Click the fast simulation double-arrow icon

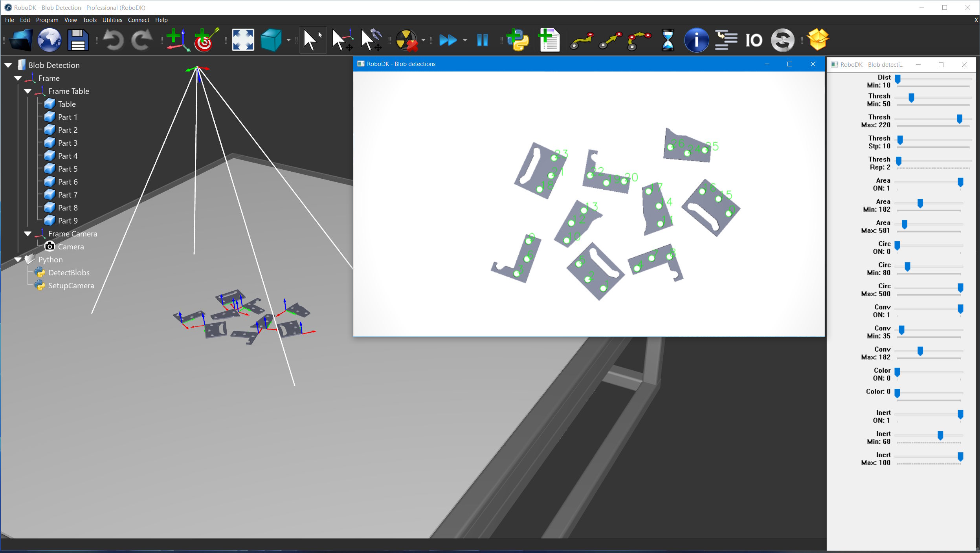(x=448, y=40)
